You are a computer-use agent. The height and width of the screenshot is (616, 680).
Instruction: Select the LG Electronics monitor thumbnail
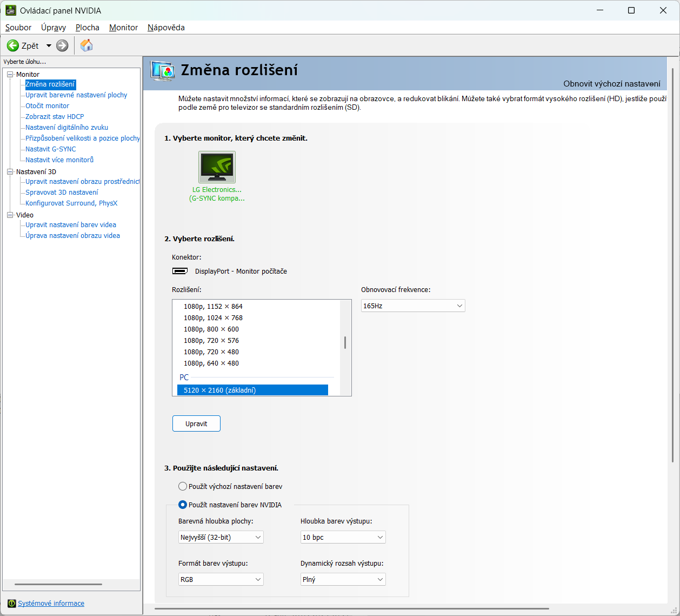217,167
